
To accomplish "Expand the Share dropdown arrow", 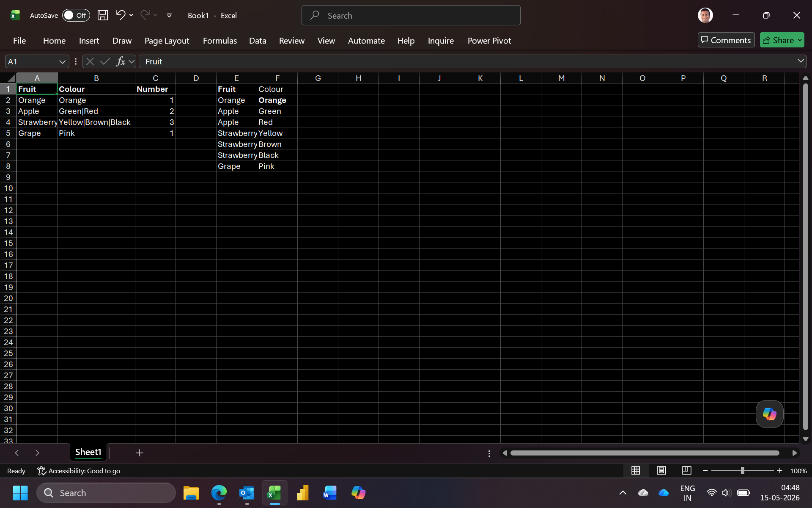I will (x=800, y=40).
